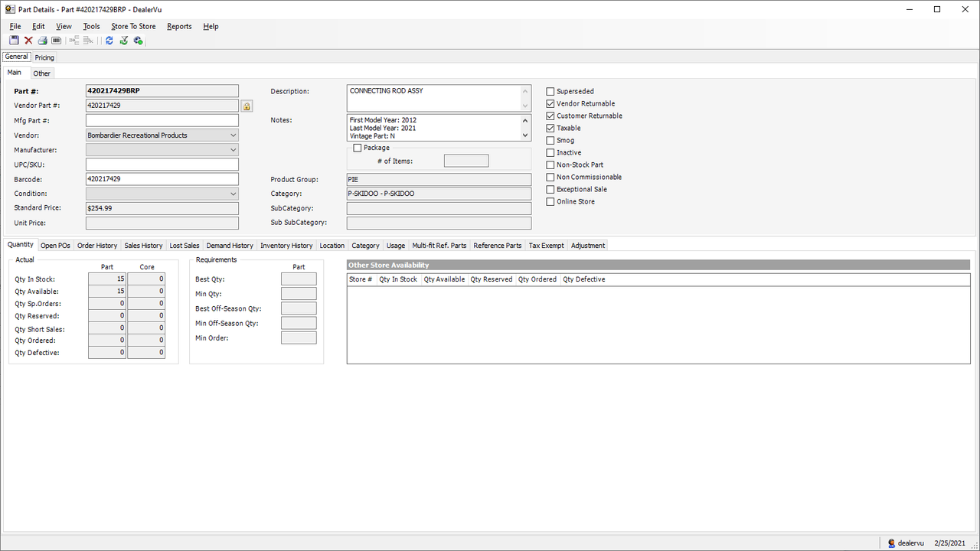Enable Non-Stock Part checkbox
This screenshot has height=551, width=980.
tap(550, 165)
